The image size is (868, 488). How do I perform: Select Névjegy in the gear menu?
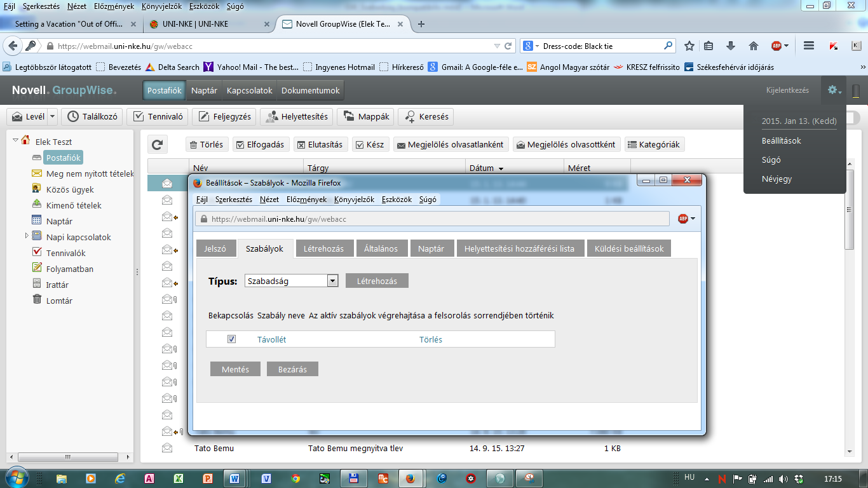776,179
